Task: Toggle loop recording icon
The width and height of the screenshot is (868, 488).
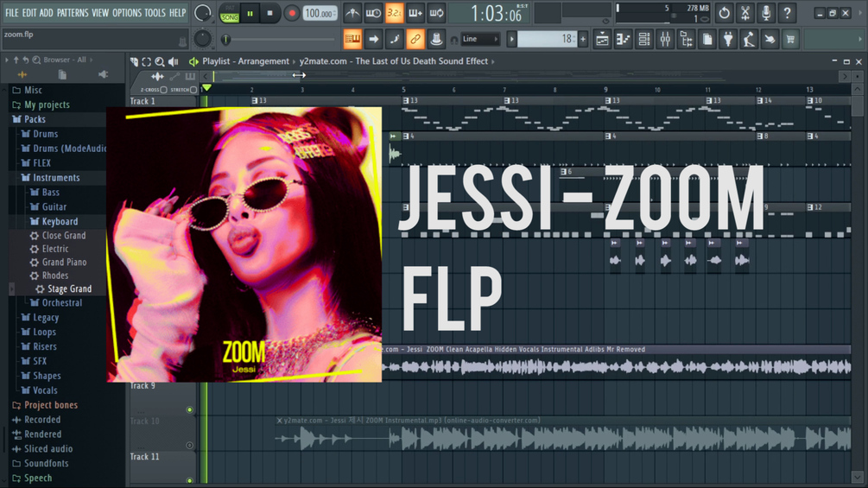Action: pos(436,13)
